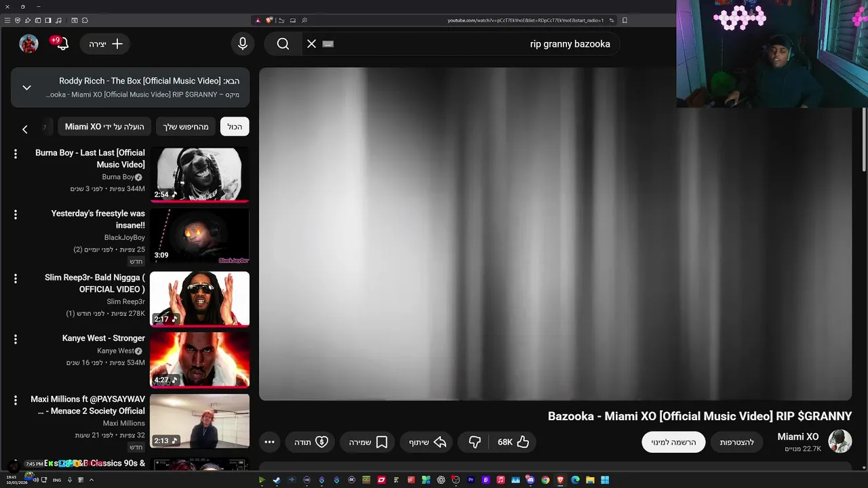The width and height of the screenshot is (868, 488).
Task: Open options menu for Maxi Millions video
Action: click(x=15, y=401)
